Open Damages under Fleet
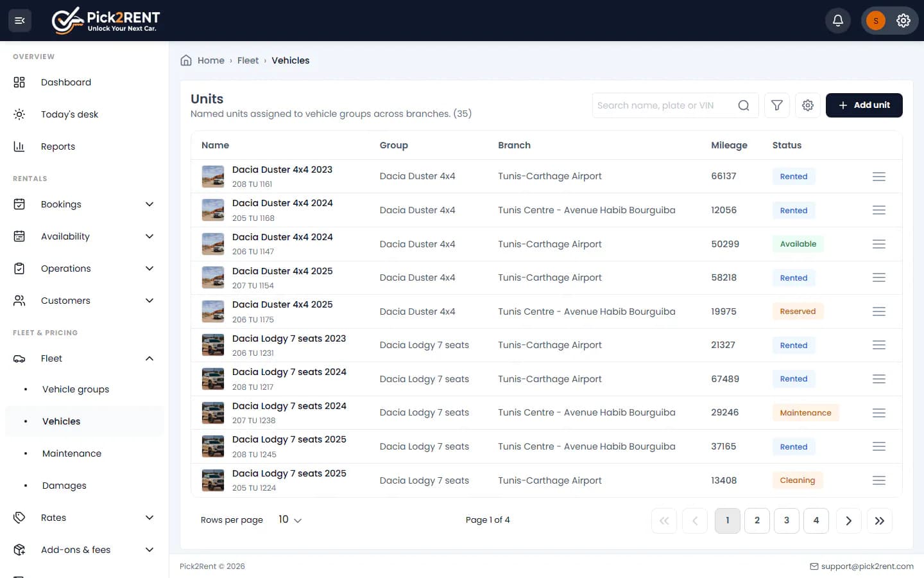Screen dimensions: 924x578 (84, 486)
